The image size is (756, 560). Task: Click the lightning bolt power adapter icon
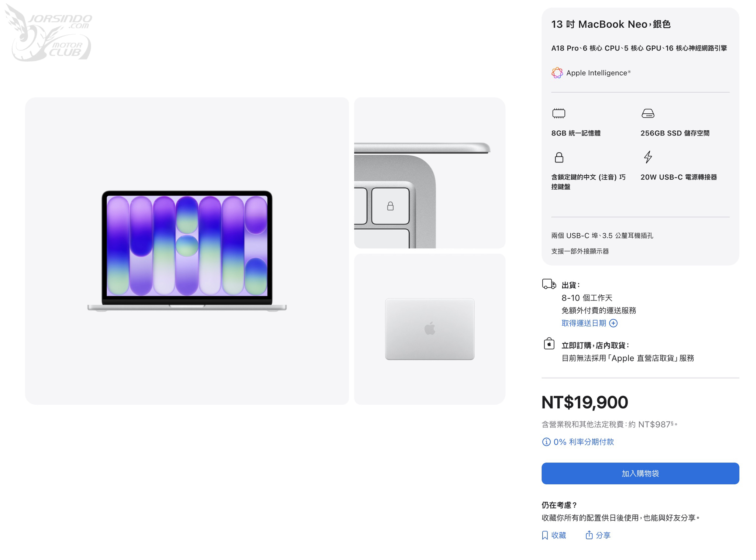pos(648,157)
